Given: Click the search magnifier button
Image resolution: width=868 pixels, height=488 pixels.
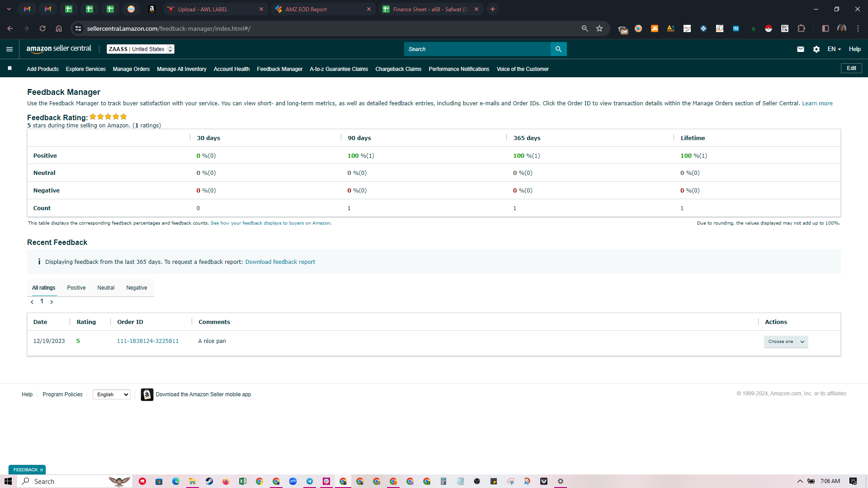Looking at the screenshot, I should (558, 49).
